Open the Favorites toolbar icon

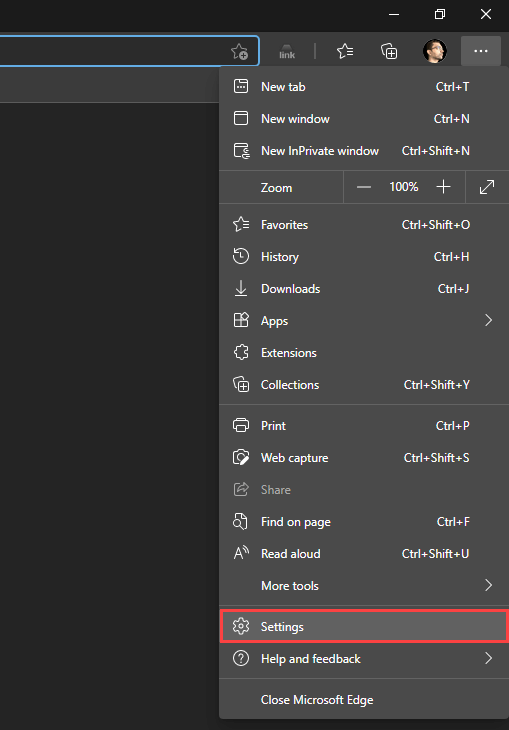[x=345, y=51]
